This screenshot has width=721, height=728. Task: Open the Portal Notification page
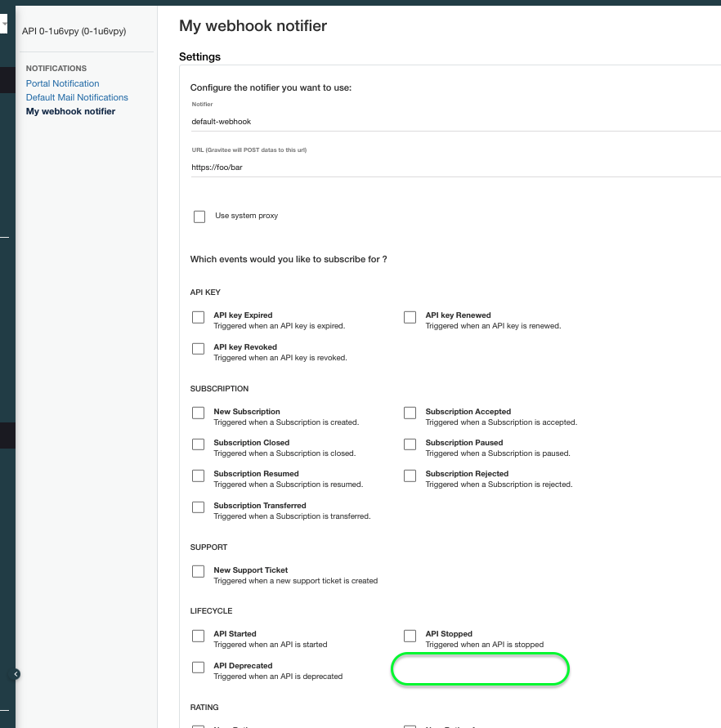coord(63,83)
